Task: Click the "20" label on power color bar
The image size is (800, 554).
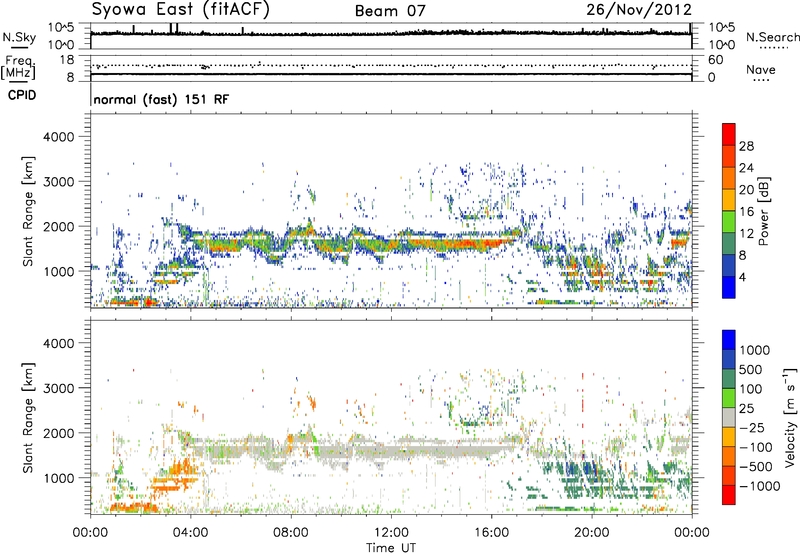Action: [x=746, y=190]
